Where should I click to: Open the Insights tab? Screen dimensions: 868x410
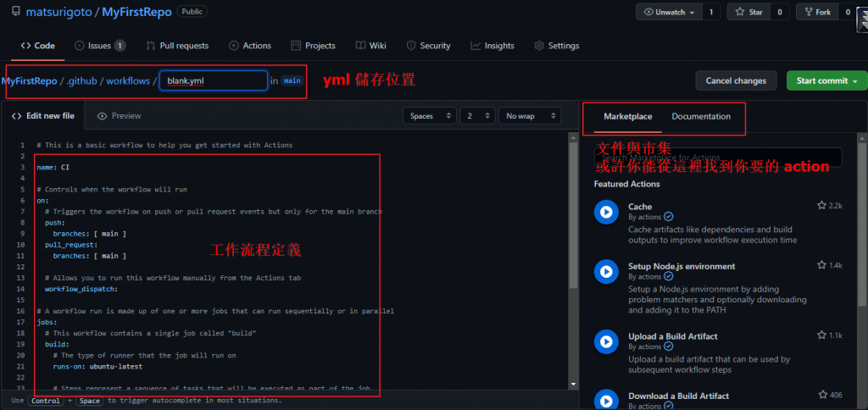pyautogui.click(x=492, y=46)
